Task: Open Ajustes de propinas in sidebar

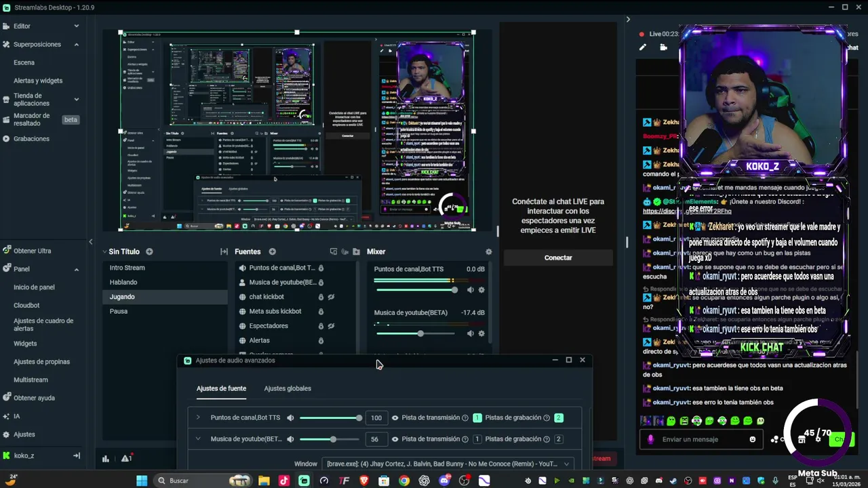Action: 41,362
